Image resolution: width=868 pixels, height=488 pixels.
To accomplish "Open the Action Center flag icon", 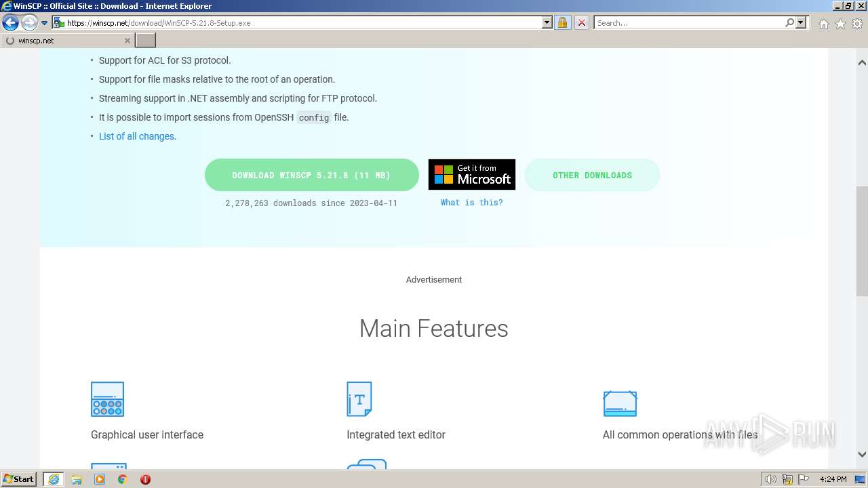I will 804,479.
